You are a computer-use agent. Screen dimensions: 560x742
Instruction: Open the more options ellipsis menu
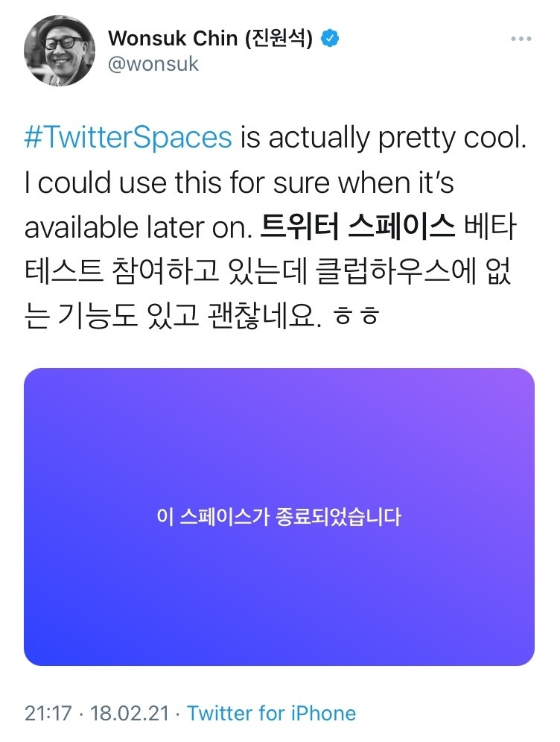pyautogui.click(x=521, y=39)
